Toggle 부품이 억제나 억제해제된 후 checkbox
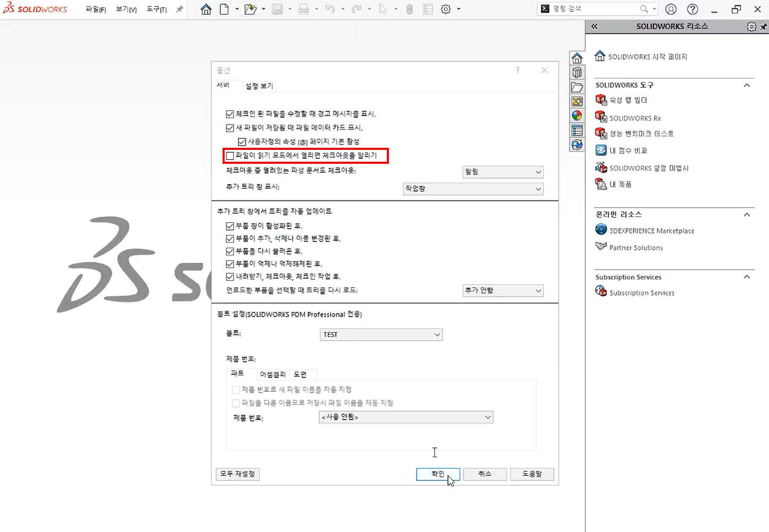Viewport: 769px width, 532px height. pos(230,264)
